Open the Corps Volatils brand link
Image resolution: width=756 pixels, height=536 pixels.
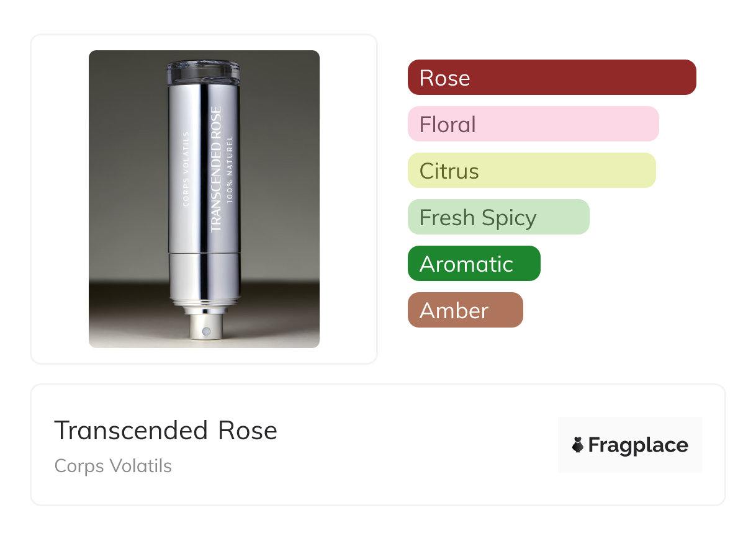click(113, 466)
